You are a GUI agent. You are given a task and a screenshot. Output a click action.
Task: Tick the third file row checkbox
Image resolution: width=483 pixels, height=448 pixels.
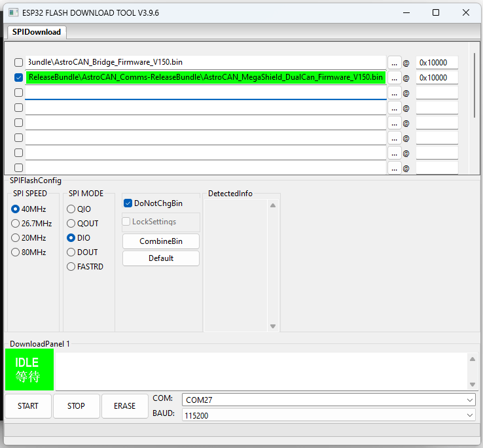pos(18,92)
